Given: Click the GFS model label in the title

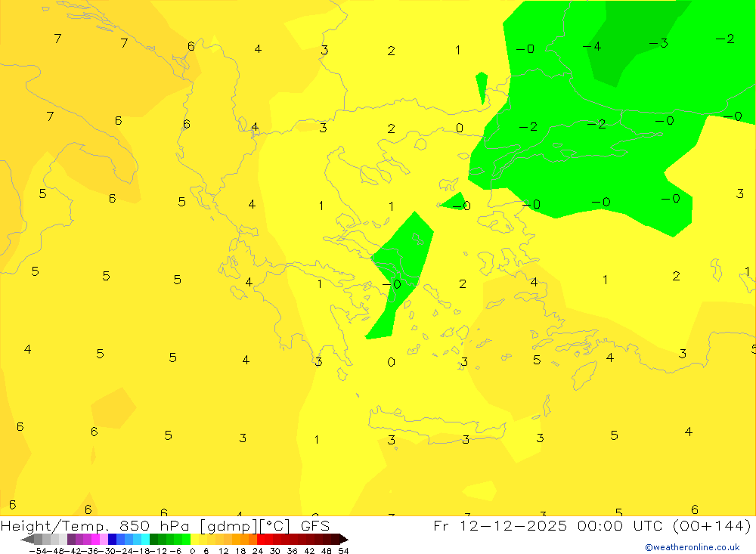Looking at the screenshot, I should click(x=314, y=526).
